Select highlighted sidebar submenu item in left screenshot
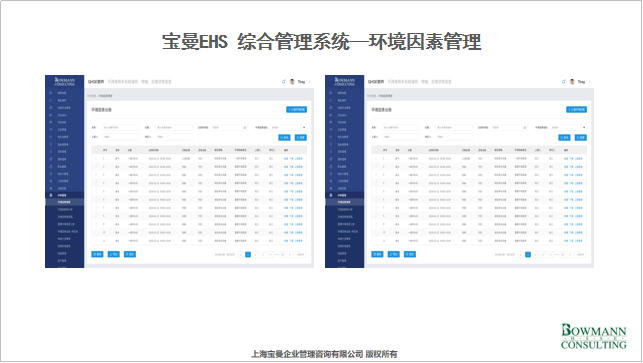Viewport: 643px width, 363px height. pyautogui.click(x=64, y=202)
